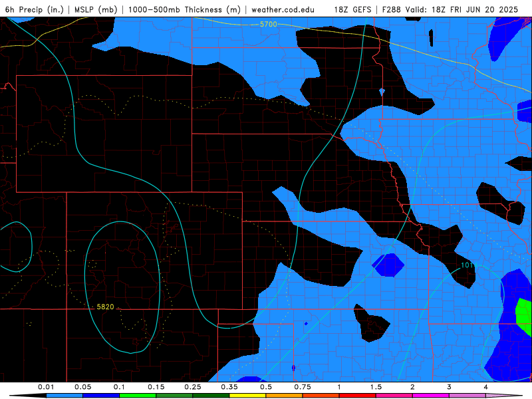Click 'F288 Valid: 18Z FRI JUN 20 2025'

pos(450,9)
